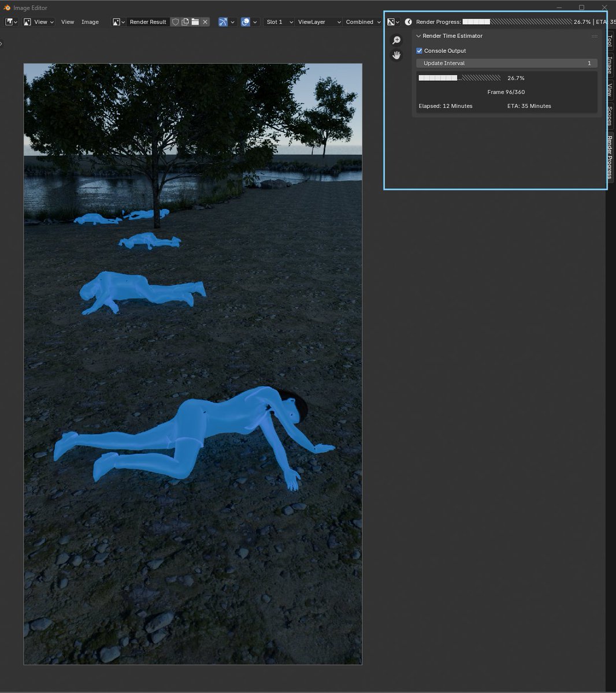Expand the left toolbar arrow
This screenshot has height=693, width=616.
coord(2,43)
